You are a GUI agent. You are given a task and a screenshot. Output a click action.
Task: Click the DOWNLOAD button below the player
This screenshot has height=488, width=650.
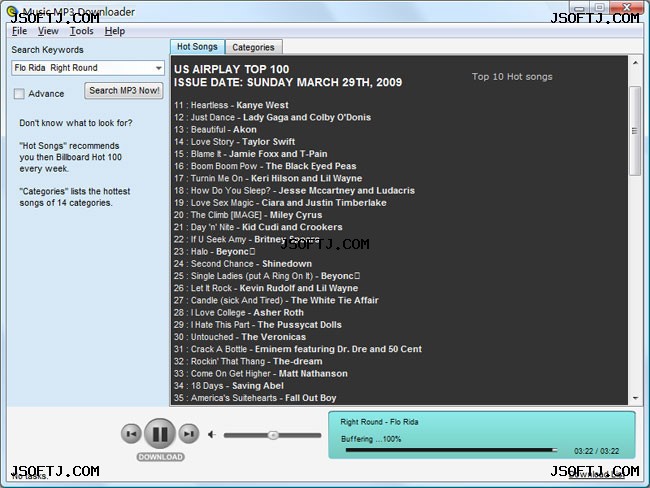[x=160, y=457]
